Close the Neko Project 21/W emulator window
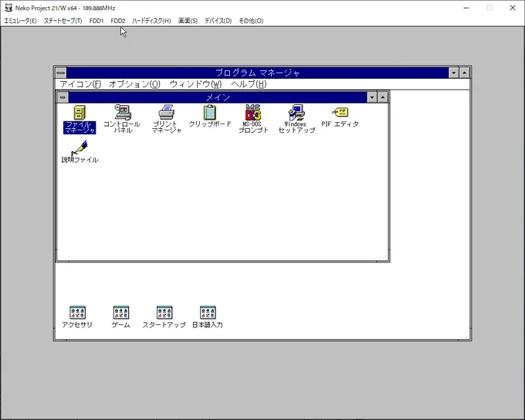 pyautogui.click(x=513, y=8)
